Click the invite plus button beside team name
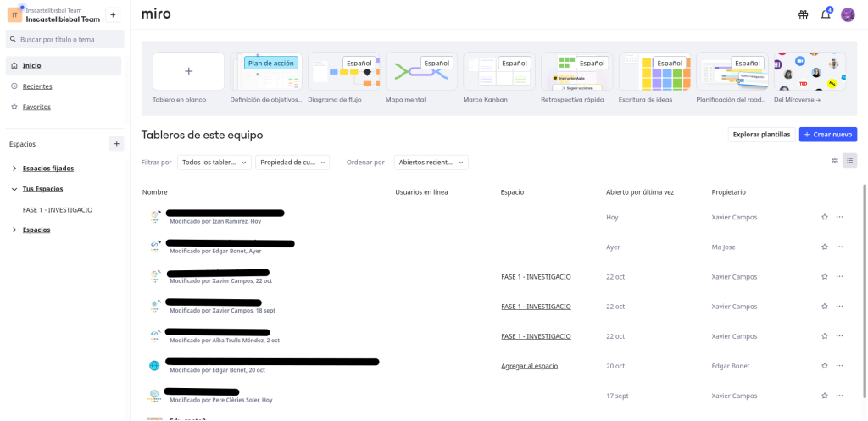 (x=114, y=15)
